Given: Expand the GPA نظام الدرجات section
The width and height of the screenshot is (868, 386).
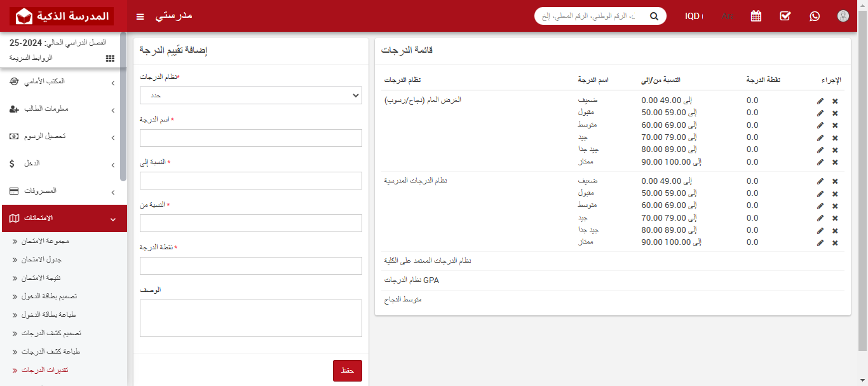Looking at the screenshot, I should pyautogui.click(x=411, y=279).
